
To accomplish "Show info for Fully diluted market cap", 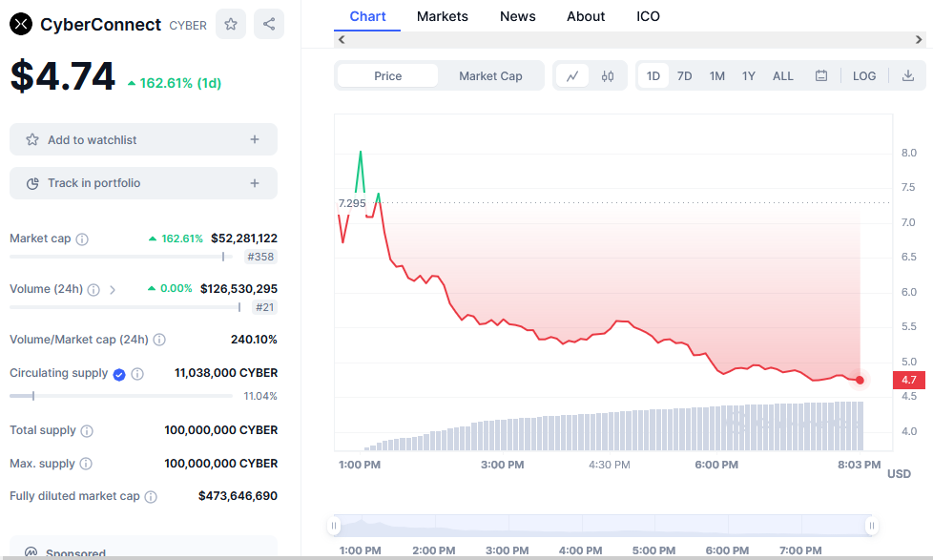I will (151, 497).
